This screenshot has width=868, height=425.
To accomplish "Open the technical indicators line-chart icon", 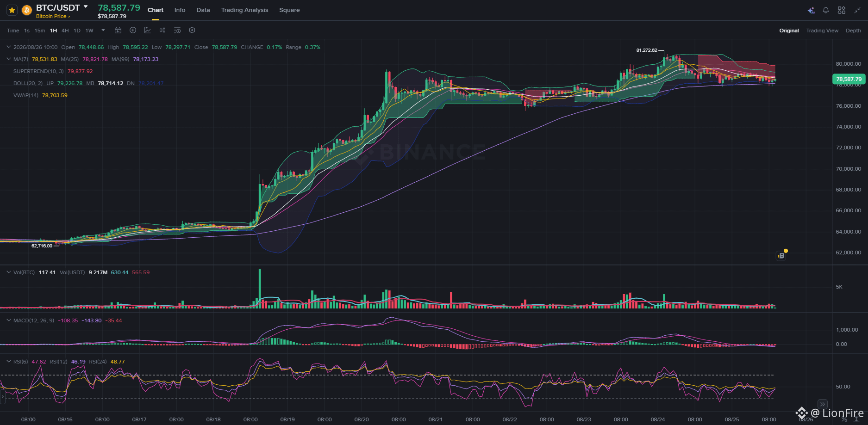I will pyautogui.click(x=148, y=31).
